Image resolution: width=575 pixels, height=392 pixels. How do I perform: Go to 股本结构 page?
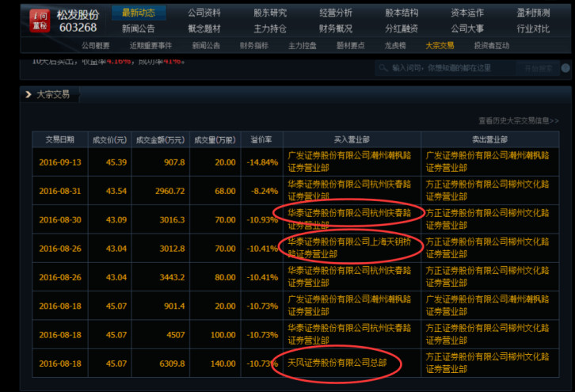coord(401,13)
